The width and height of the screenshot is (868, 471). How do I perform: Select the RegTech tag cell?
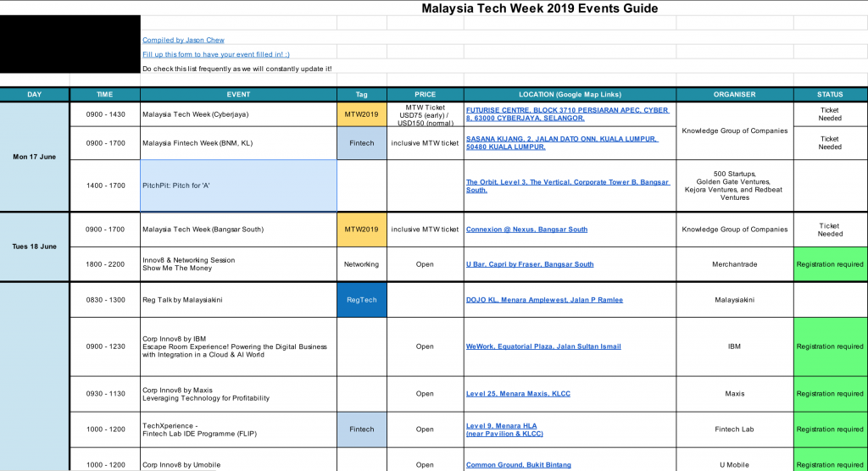[361, 300]
